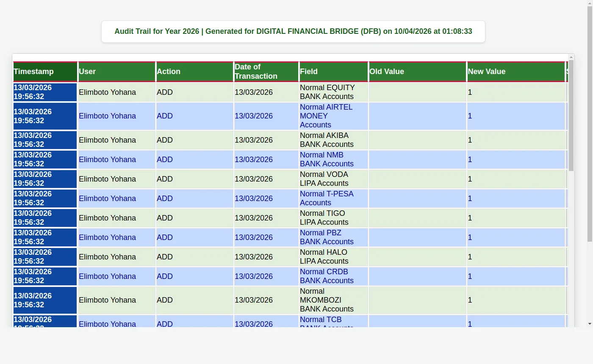593x364 pixels.
Task: Click the Normal TCB BANK Accounts cell
Action: (x=334, y=321)
